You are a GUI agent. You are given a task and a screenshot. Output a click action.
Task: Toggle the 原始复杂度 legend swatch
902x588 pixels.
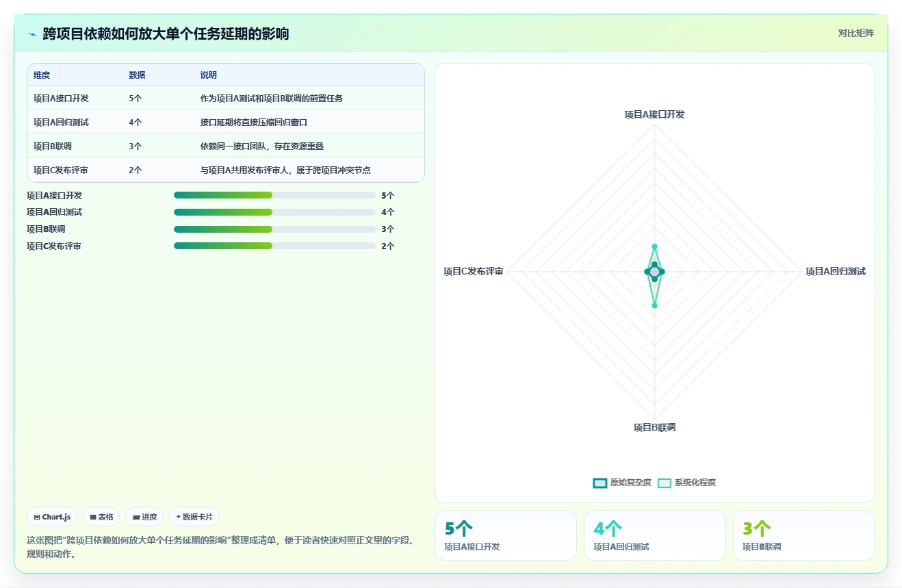(600, 483)
